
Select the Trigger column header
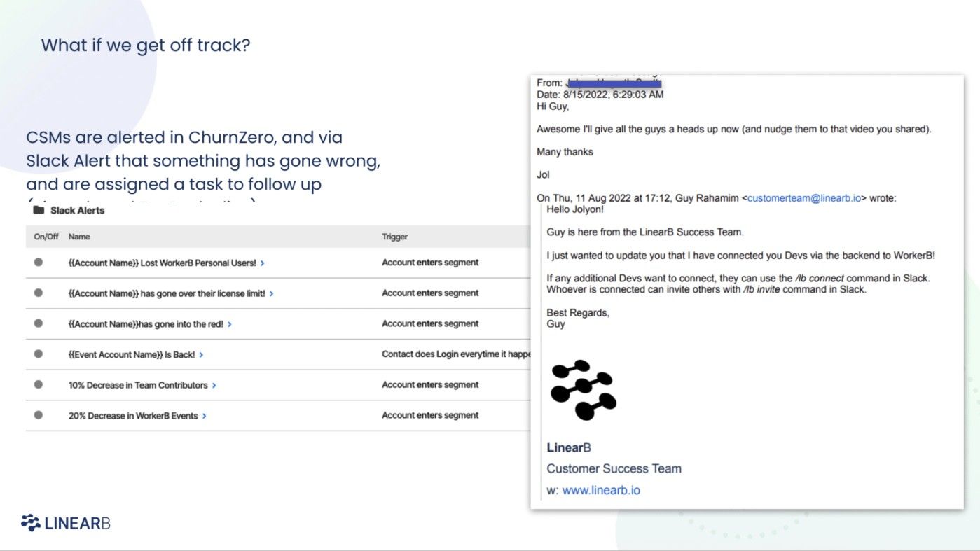(394, 237)
